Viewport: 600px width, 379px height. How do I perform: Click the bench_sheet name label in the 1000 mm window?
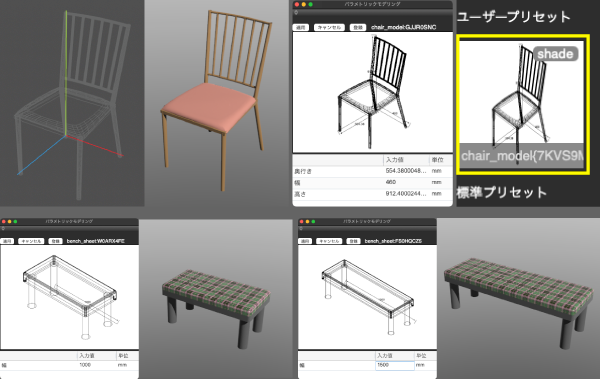pyautogui.click(x=96, y=241)
